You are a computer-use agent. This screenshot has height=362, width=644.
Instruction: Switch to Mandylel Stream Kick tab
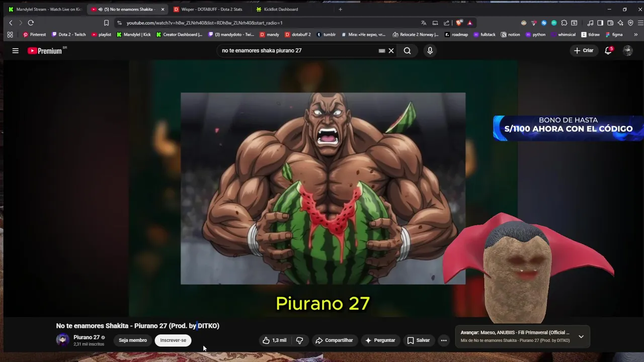(x=44, y=9)
